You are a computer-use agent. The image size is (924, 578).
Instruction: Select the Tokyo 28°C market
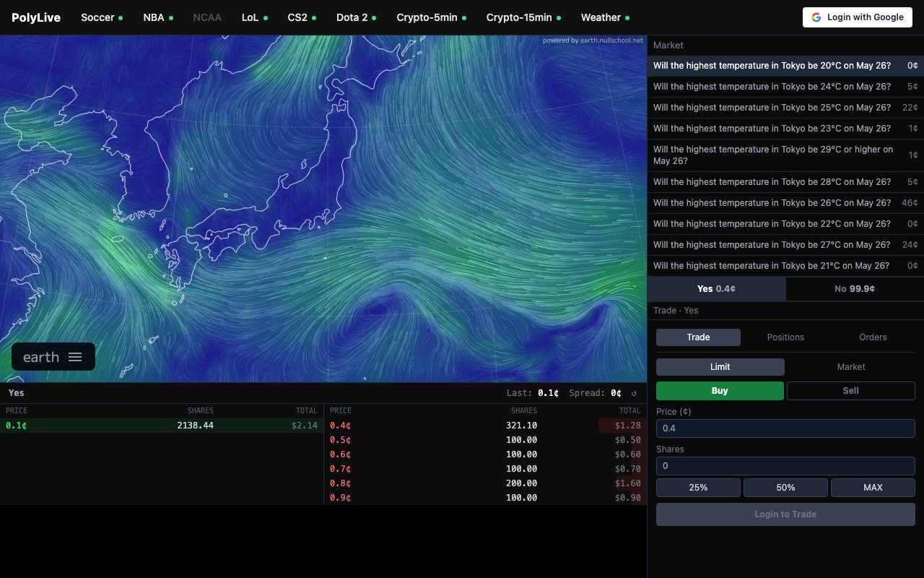[x=785, y=182]
